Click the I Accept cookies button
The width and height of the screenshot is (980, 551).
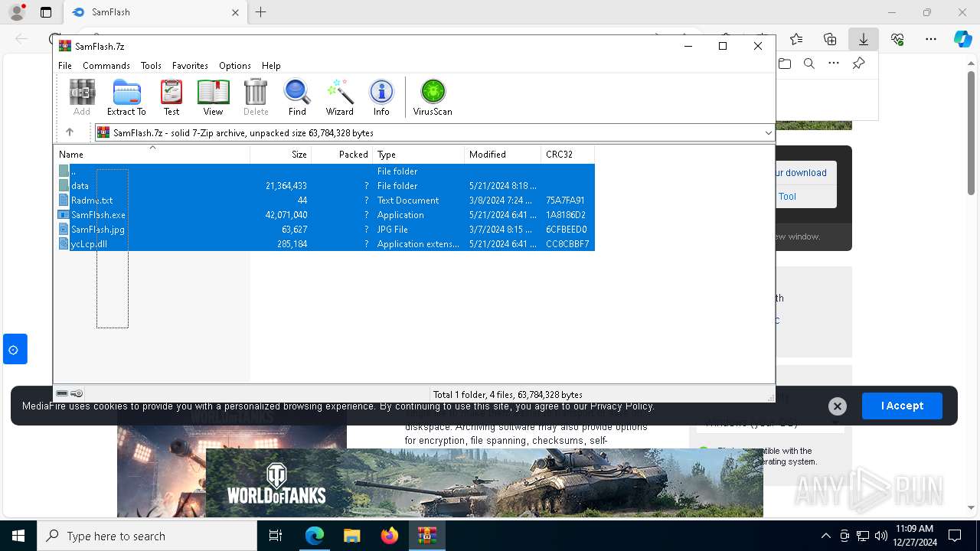902,406
